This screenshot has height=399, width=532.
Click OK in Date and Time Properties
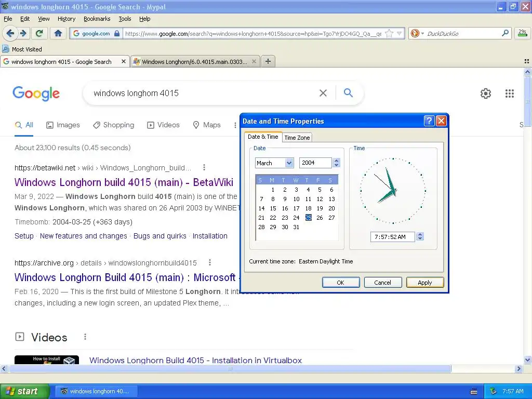pos(341,282)
